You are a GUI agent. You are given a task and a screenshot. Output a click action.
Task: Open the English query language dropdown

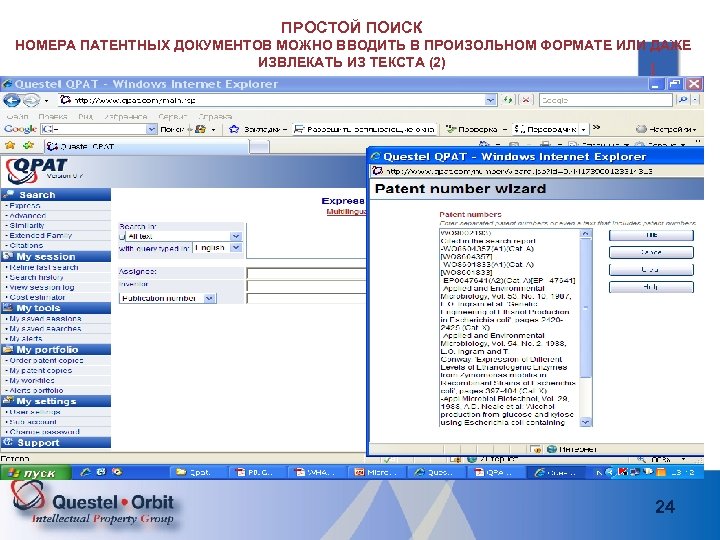(x=236, y=248)
